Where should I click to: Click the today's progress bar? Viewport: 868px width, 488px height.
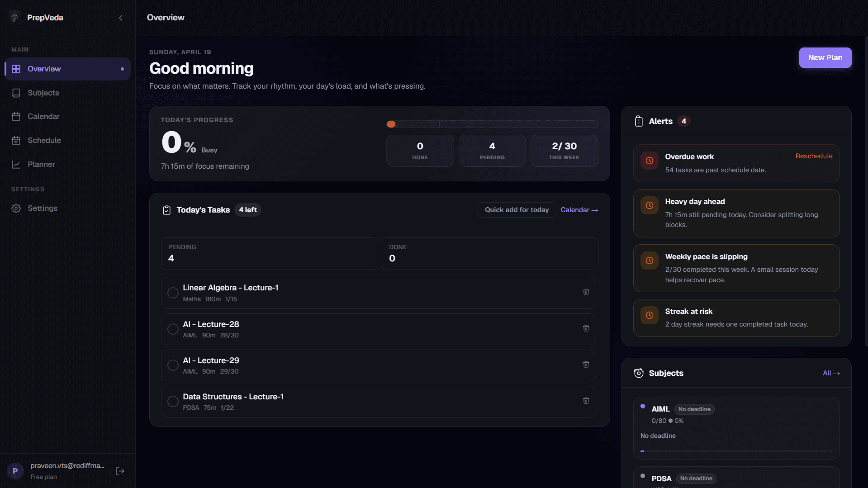click(492, 124)
